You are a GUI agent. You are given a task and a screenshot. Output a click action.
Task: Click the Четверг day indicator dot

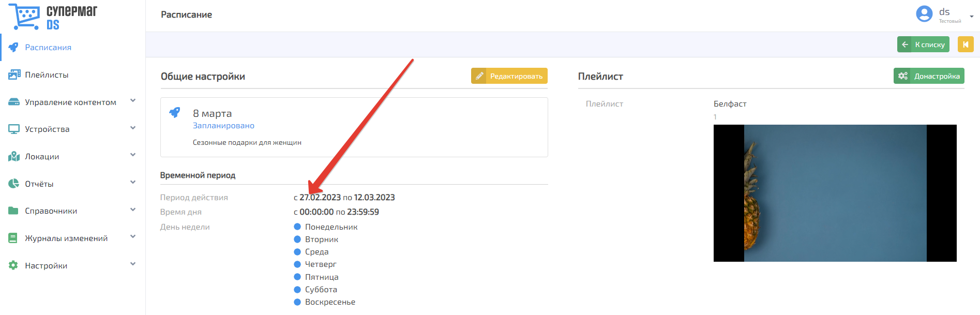(297, 264)
